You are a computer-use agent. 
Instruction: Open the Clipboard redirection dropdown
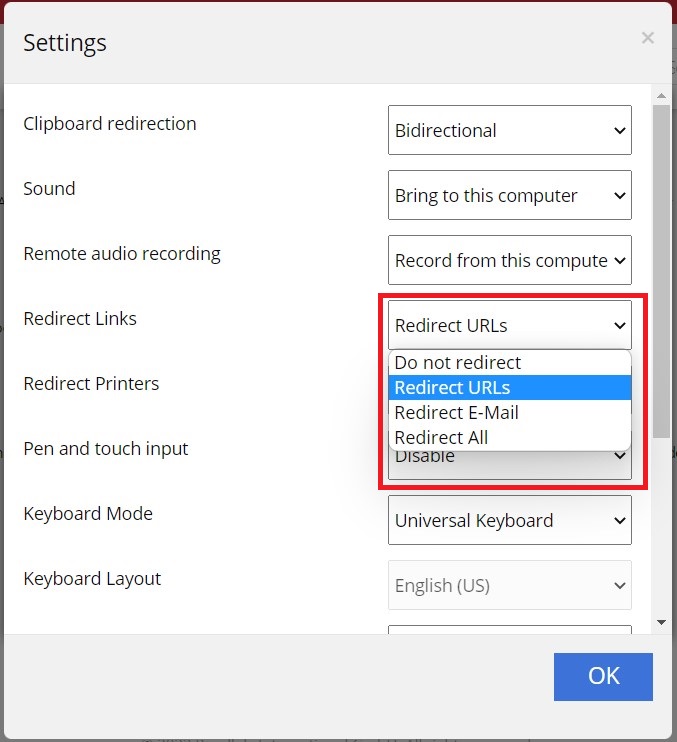509,130
